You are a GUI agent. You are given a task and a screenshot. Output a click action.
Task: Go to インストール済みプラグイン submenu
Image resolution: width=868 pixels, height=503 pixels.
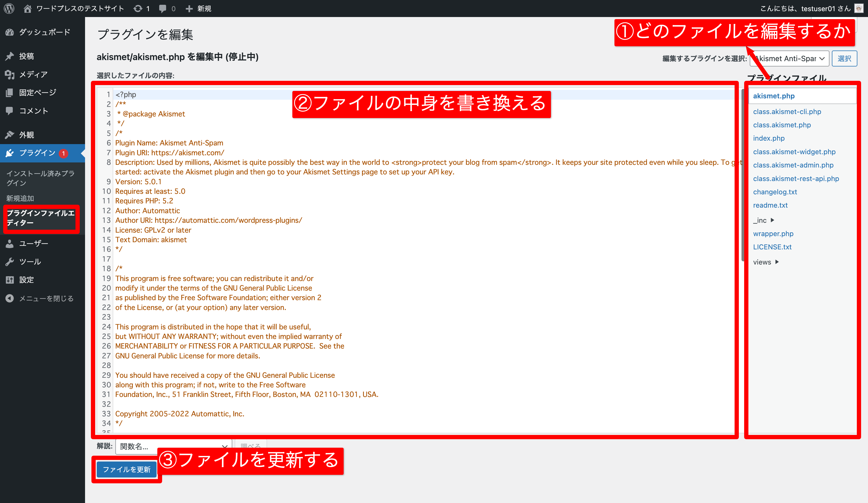pos(41,178)
